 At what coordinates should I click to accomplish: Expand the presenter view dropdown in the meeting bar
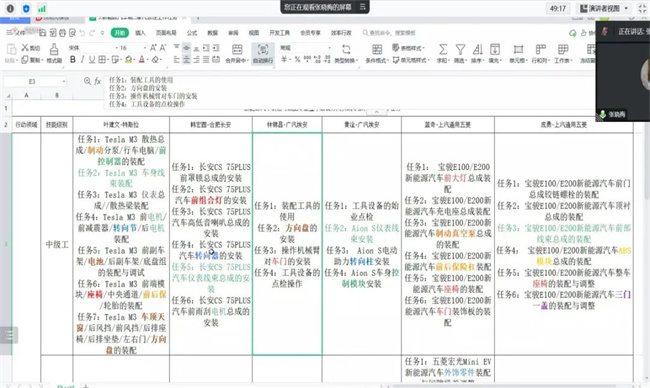(x=626, y=8)
